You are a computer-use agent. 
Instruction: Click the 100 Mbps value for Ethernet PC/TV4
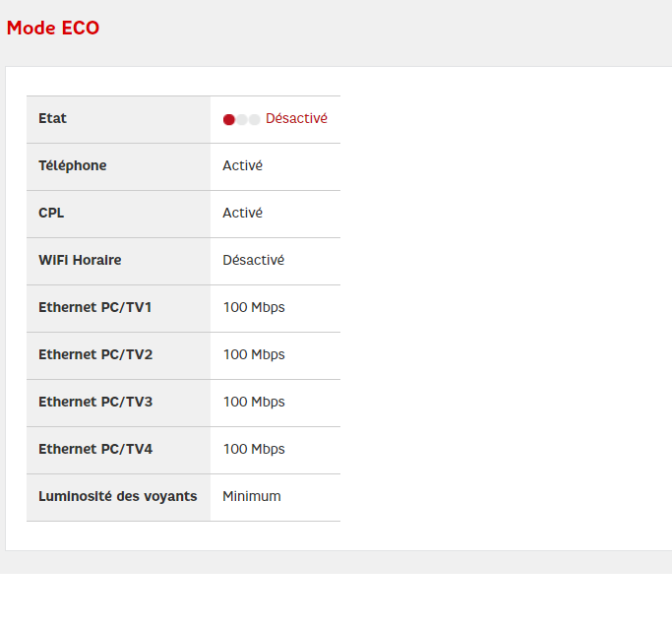pyautogui.click(x=254, y=449)
